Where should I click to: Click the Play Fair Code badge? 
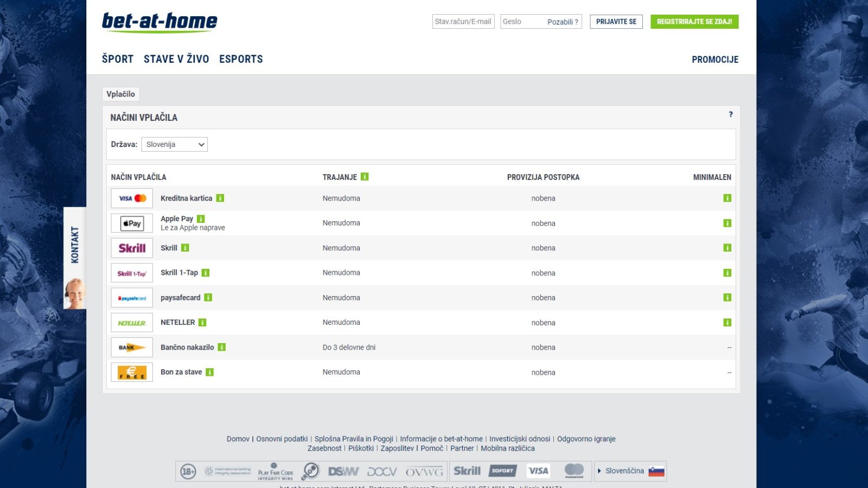(276, 472)
